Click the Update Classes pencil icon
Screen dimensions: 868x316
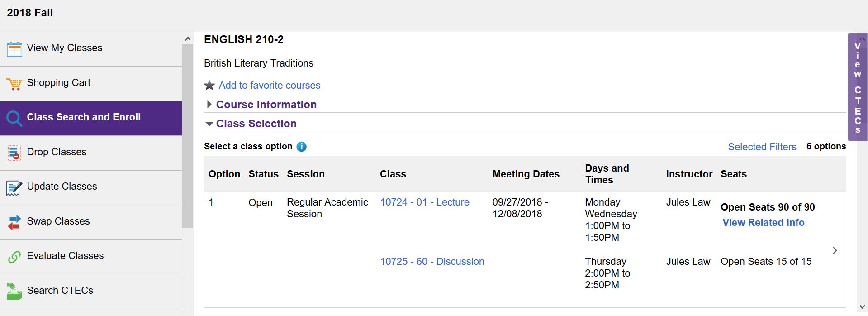click(14, 187)
